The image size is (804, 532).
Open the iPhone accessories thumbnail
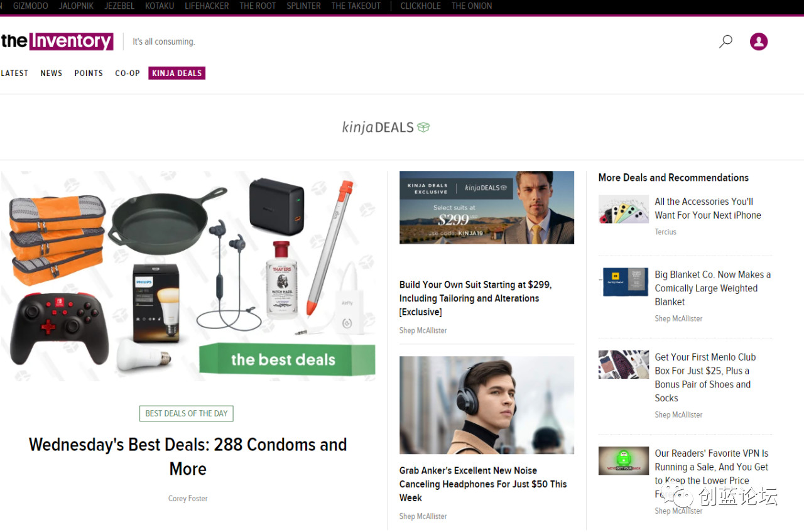tap(623, 209)
